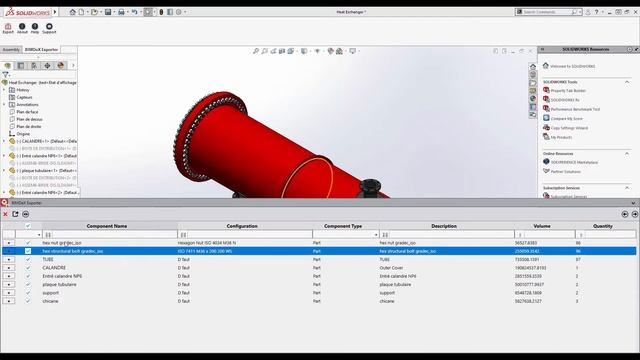Open the Component Type filter dropdown
The width and height of the screenshot is (640, 360).
pos(376,235)
